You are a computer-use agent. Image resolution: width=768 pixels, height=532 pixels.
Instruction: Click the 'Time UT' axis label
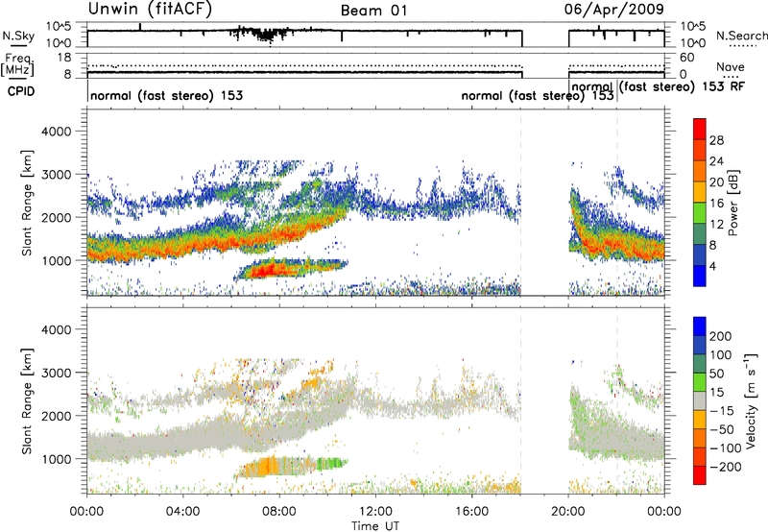coord(375,526)
